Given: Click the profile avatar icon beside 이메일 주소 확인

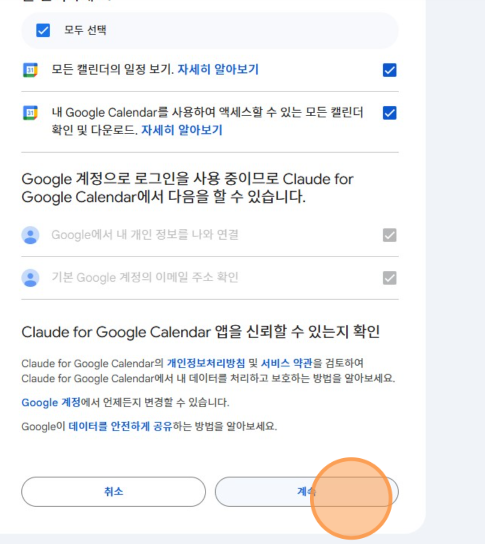Looking at the screenshot, I should tap(31, 278).
